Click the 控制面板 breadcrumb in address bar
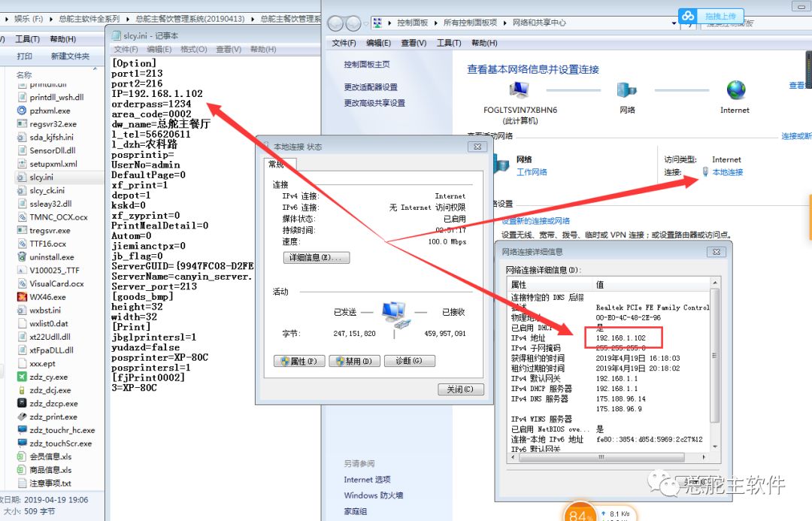The image size is (812, 521). pyautogui.click(x=413, y=23)
